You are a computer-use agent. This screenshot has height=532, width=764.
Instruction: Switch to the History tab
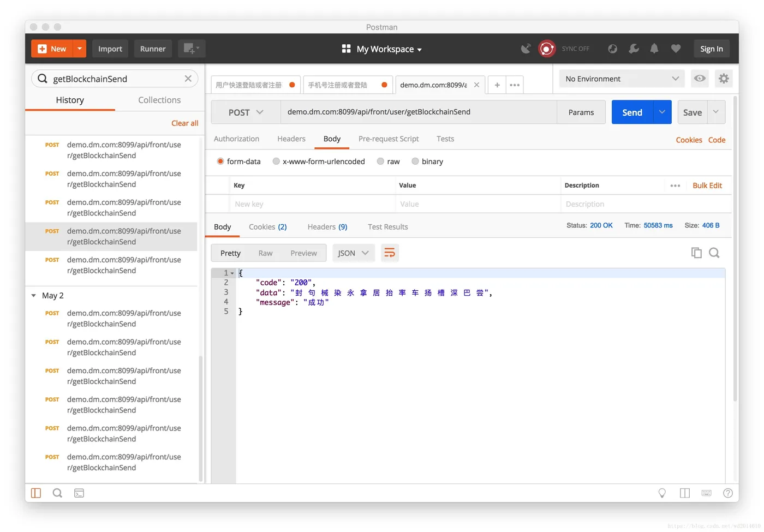pos(70,100)
